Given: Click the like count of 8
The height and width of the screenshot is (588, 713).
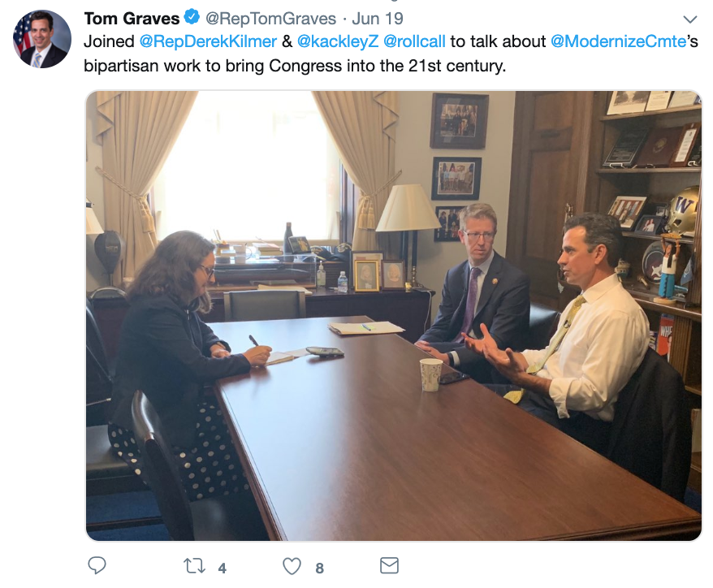Looking at the screenshot, I should pyautogui.click(x=320, y=568).
